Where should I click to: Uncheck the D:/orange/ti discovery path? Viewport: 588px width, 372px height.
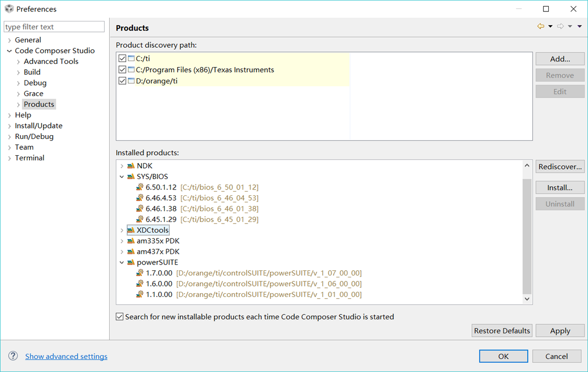click(x=122, y=81)
